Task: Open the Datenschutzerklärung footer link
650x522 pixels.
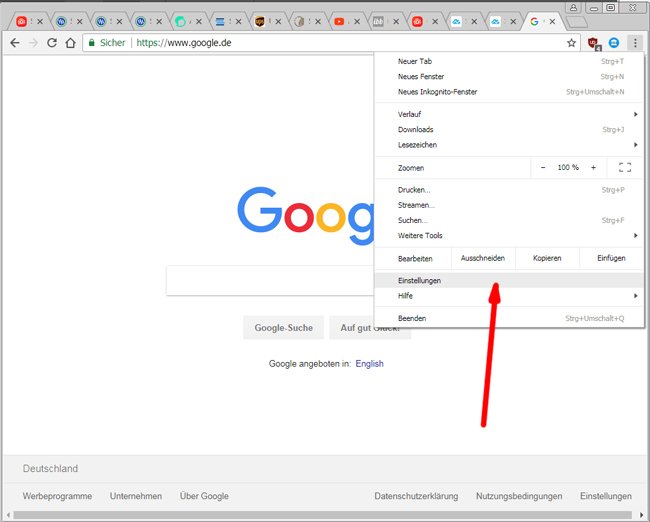Action: (x=416, y=496)
